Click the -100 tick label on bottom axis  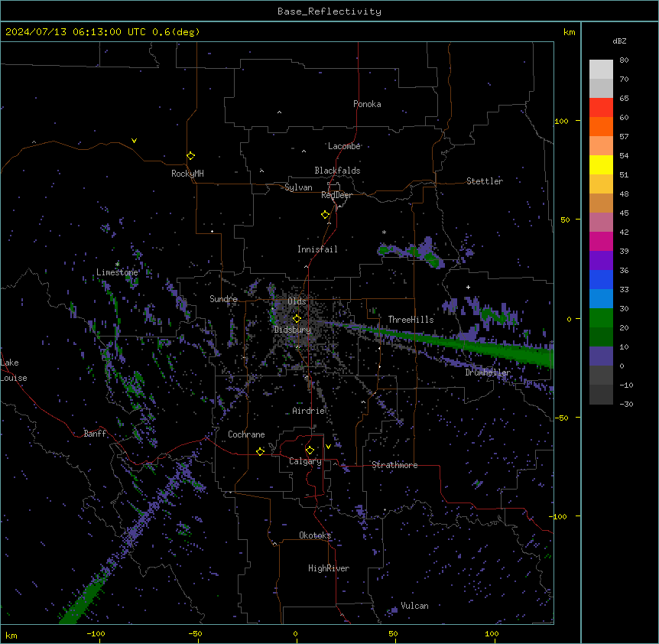point(96,633)
